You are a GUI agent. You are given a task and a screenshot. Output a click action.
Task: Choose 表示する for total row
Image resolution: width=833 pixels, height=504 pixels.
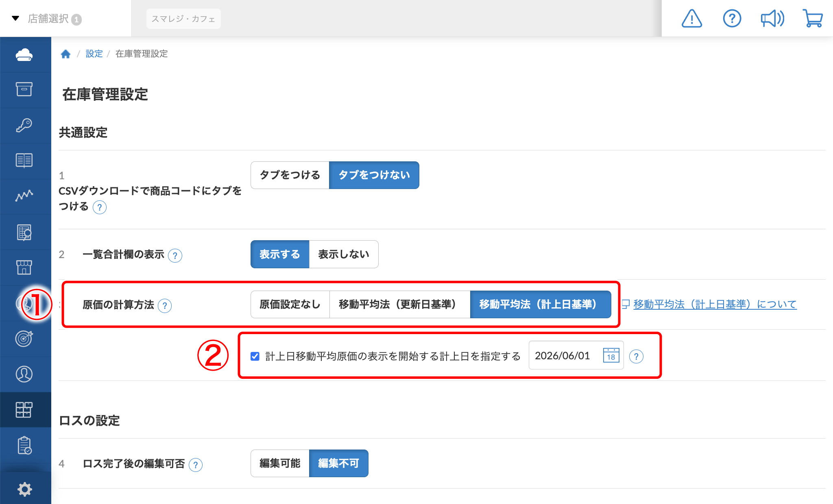pyautogui.click(x=280, y=254)
